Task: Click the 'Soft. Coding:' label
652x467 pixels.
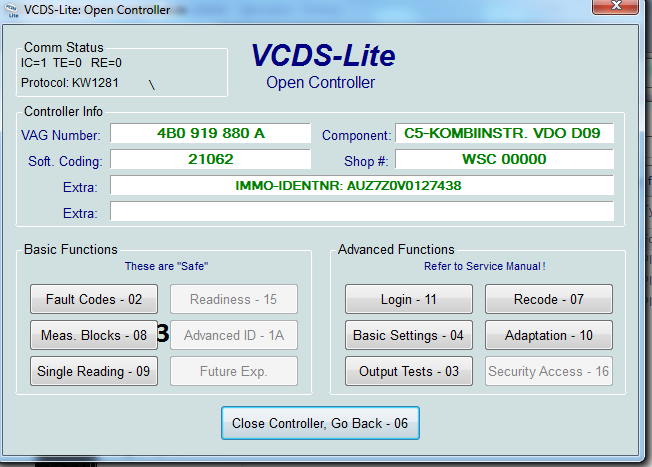Action: pos(65,161)
